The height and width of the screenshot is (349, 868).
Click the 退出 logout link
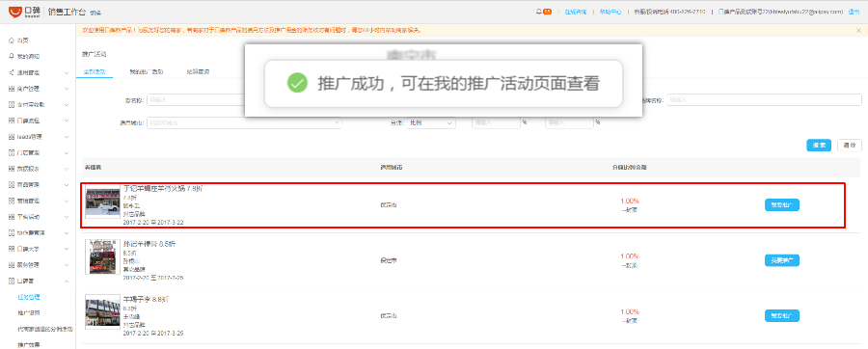click(854, 11)
